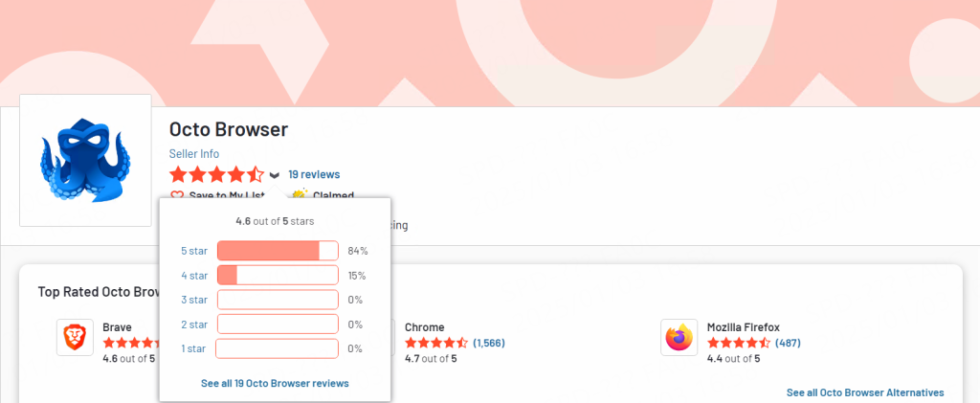Open See all Octo Browser Alternatives link

tap(865, 392)
